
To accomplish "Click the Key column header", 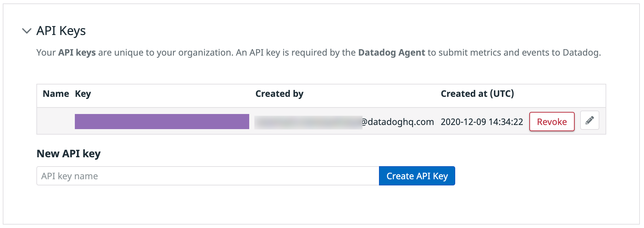I will pos(83,94).
